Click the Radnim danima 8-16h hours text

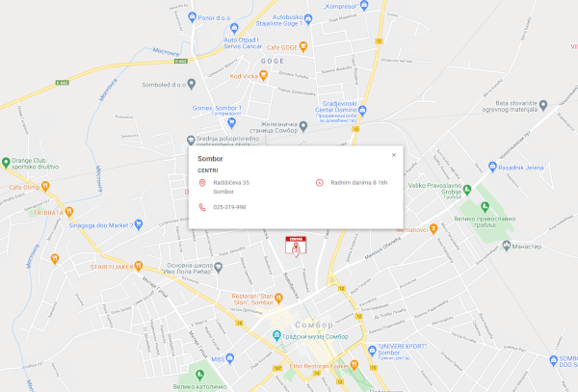(359, 182)
